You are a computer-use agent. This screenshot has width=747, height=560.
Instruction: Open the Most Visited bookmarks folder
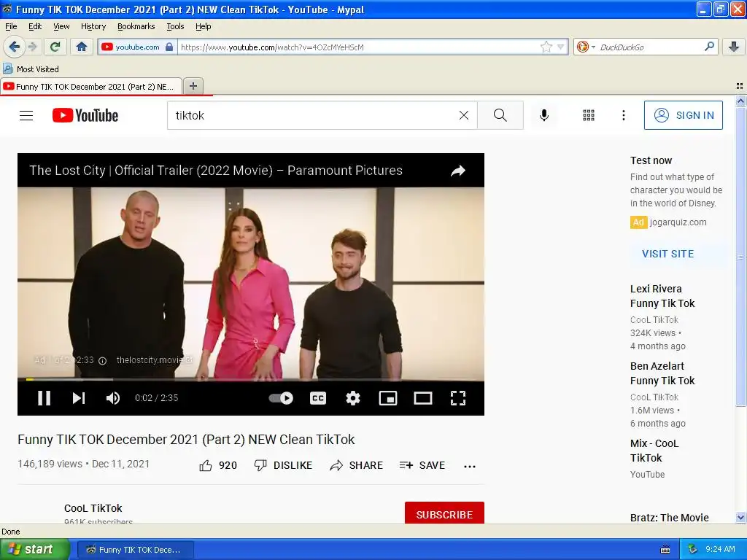[31, 69]
